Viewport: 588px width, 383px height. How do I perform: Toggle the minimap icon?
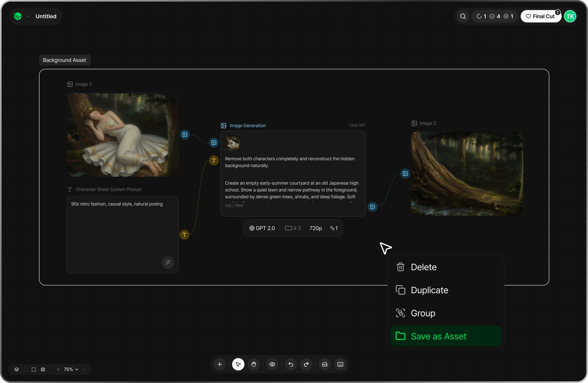pos(43,369)
